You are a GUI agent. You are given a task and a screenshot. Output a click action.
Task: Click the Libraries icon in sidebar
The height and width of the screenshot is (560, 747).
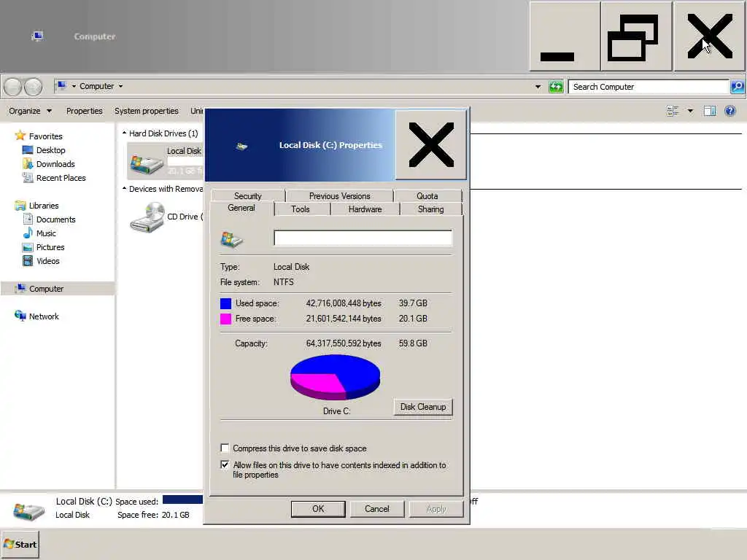pyautogui.click(x=20, y=205)
